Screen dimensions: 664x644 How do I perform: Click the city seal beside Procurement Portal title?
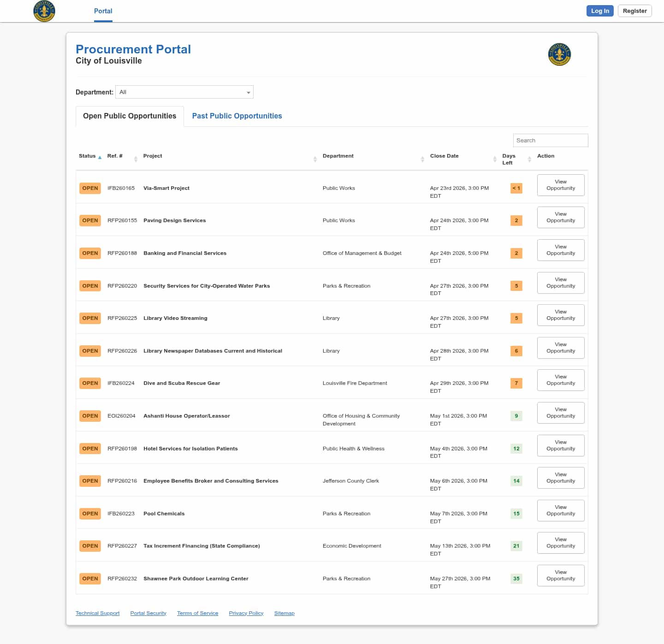(x=559, y=54)
